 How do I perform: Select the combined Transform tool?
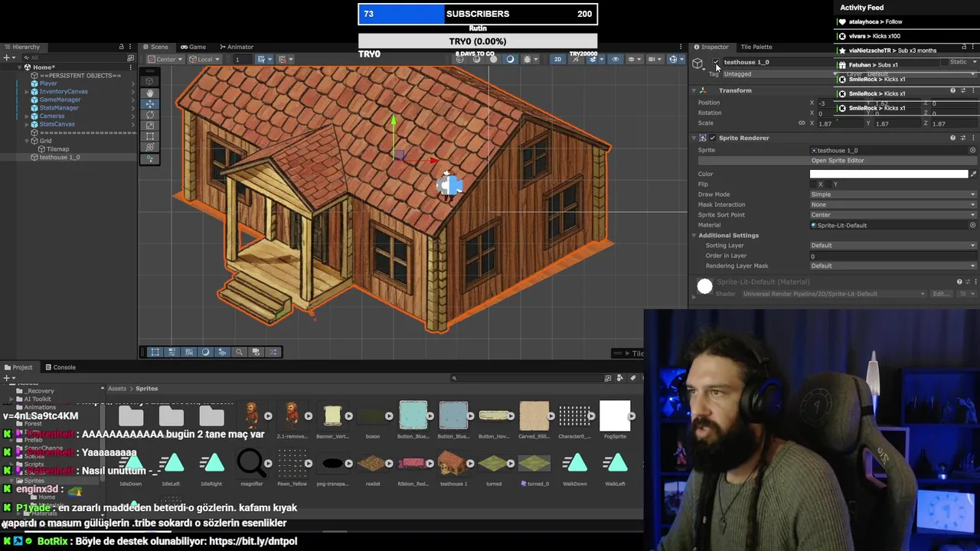(149, 147)
